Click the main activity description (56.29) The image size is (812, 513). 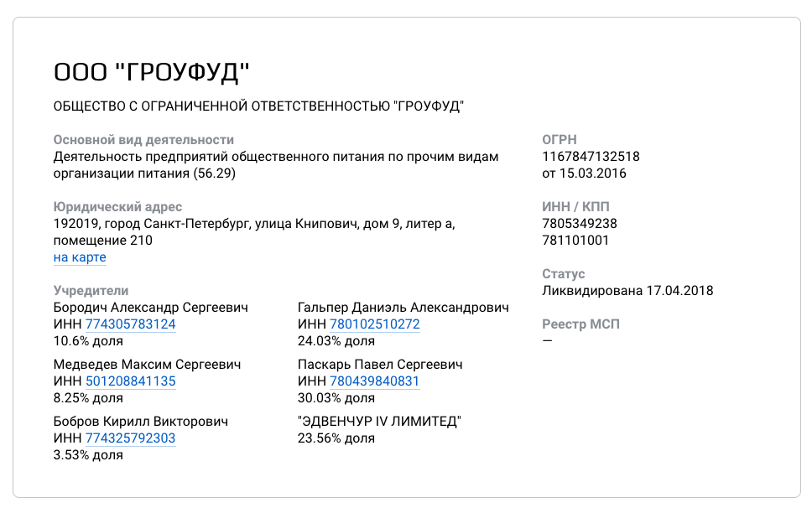click(x=276, y=164)
